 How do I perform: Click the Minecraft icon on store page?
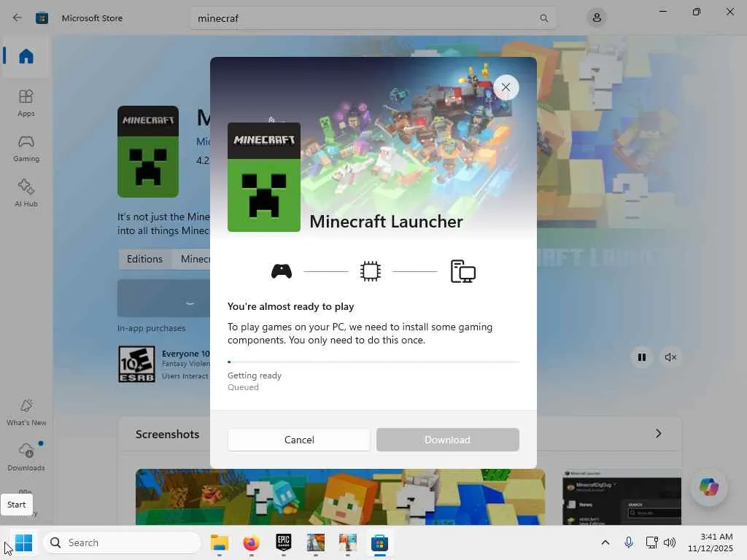pos(148,152)
